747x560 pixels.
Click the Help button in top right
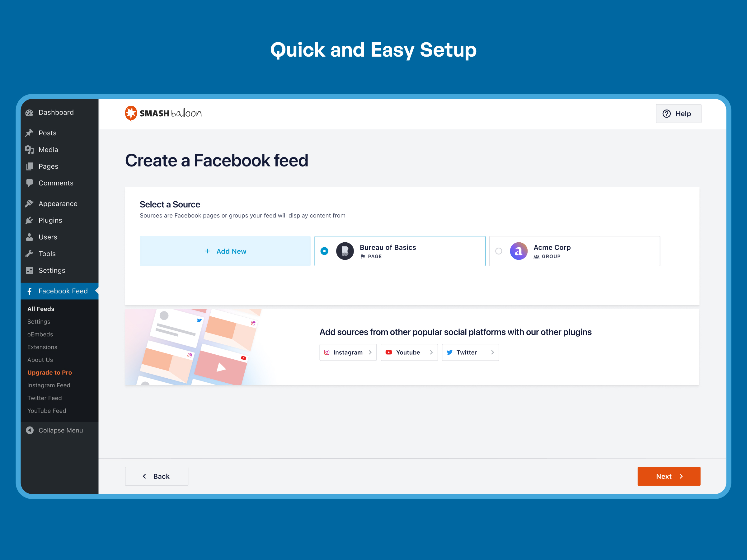[x=677, y=113]
